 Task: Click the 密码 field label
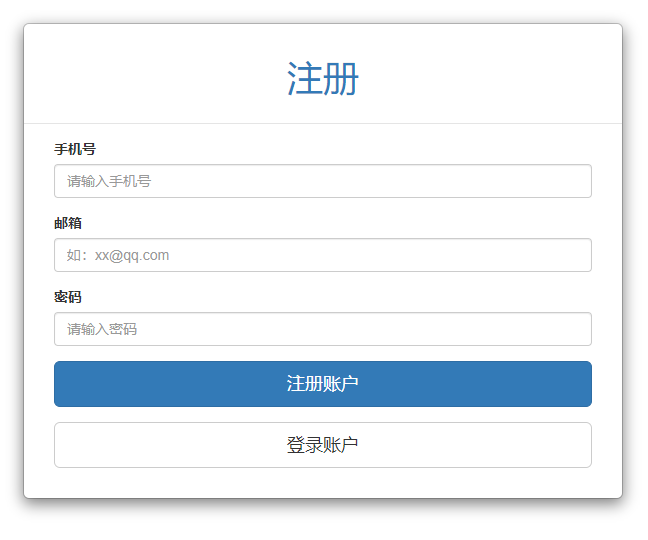[x=68, y=297]
